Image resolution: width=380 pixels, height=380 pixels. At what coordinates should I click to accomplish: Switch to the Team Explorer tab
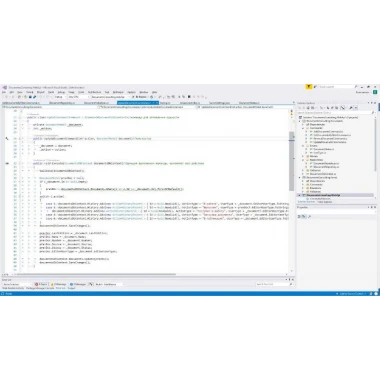(x=325, y=202)
